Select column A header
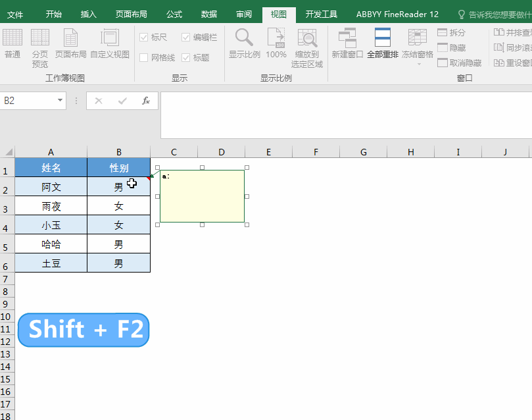 [51, 152]
